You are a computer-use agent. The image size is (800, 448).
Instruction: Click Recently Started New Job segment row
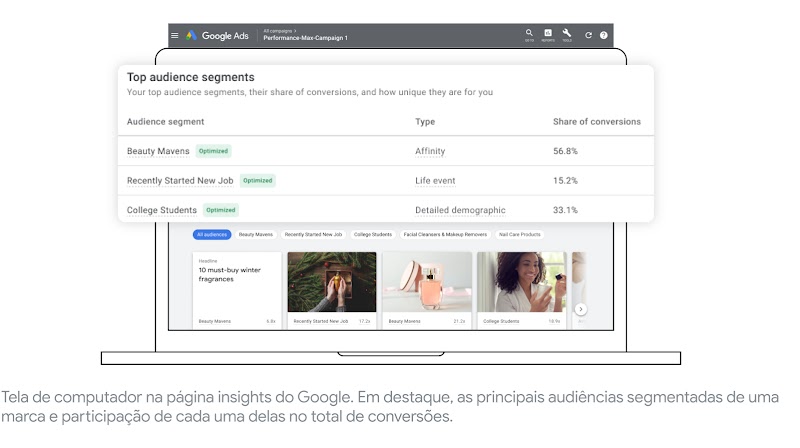point(386,181)
